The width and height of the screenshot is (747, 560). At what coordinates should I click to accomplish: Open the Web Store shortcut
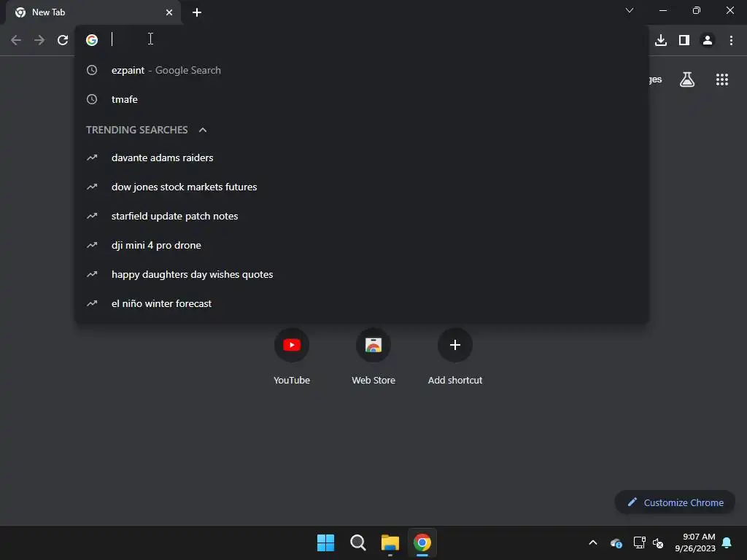[x=373, y=356]
